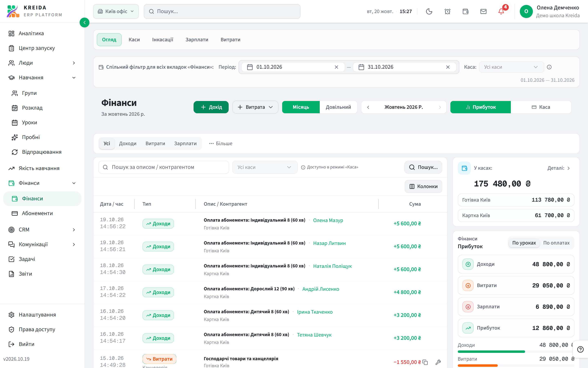Toggle dark mode moon icon
The image size is (588, 368).
pyautogui.click(x=429, y=11)
